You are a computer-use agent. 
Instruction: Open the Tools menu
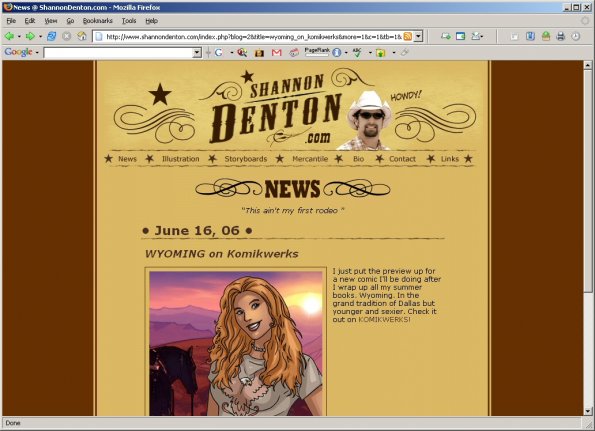(x=129, y=21)
